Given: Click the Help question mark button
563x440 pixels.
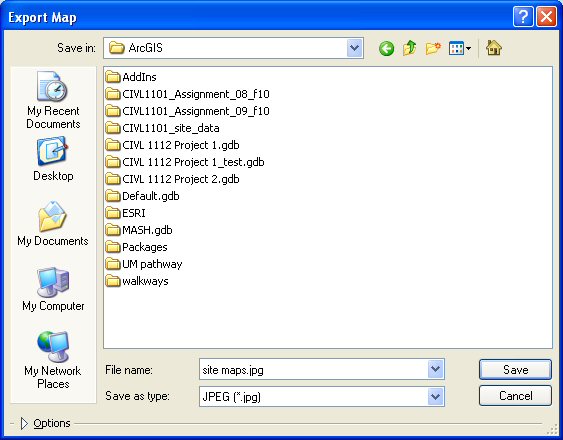Looking at the screenshot, I should tap(523, 17).
